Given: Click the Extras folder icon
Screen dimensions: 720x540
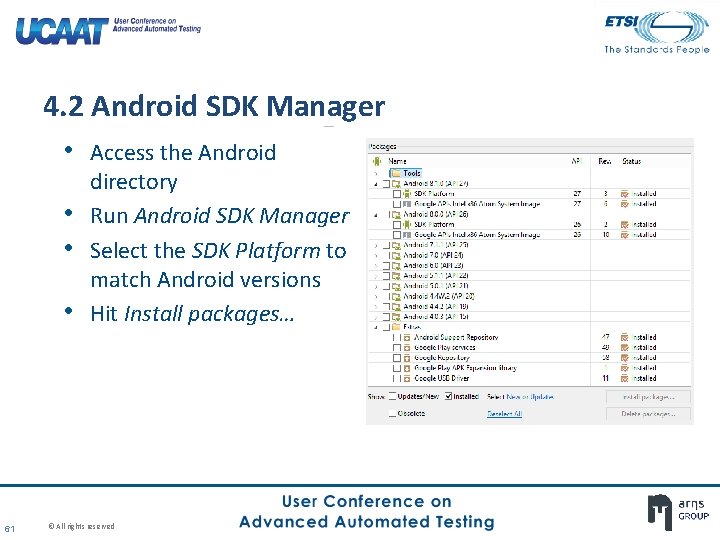Looking at the screenshot, I should (396, 327).
